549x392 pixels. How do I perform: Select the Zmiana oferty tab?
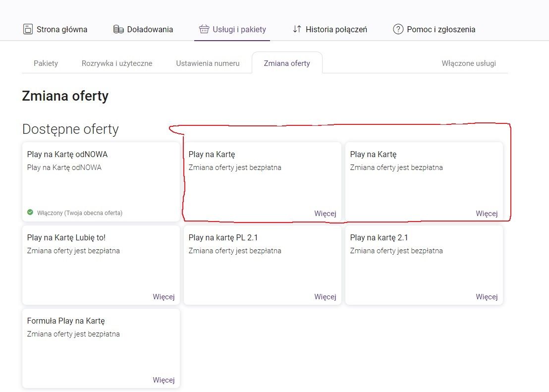[287, 63]
